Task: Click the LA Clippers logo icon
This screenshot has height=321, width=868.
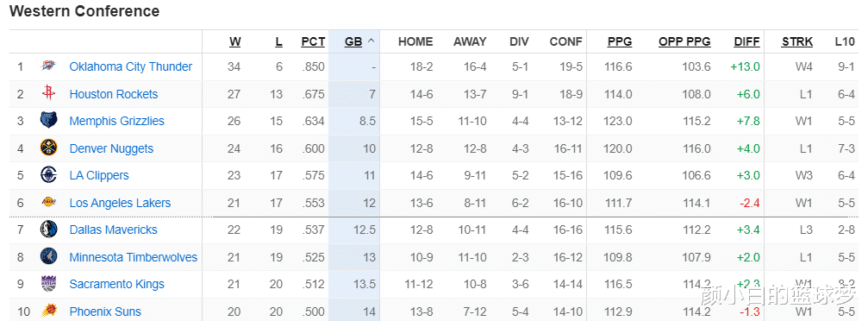Action: click(49, 175)
